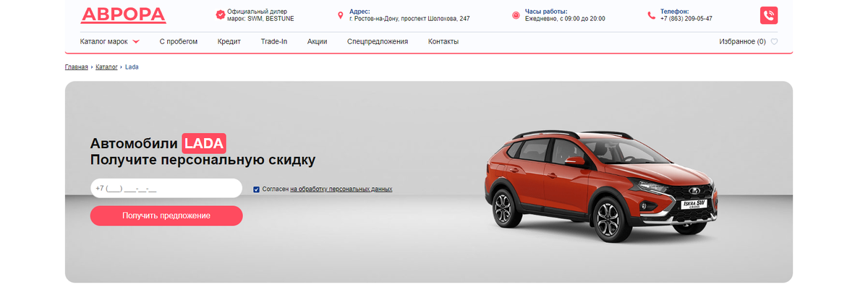Go to the Trade-In section
Viewport: 868px width, 300px height.
[274, 41]
